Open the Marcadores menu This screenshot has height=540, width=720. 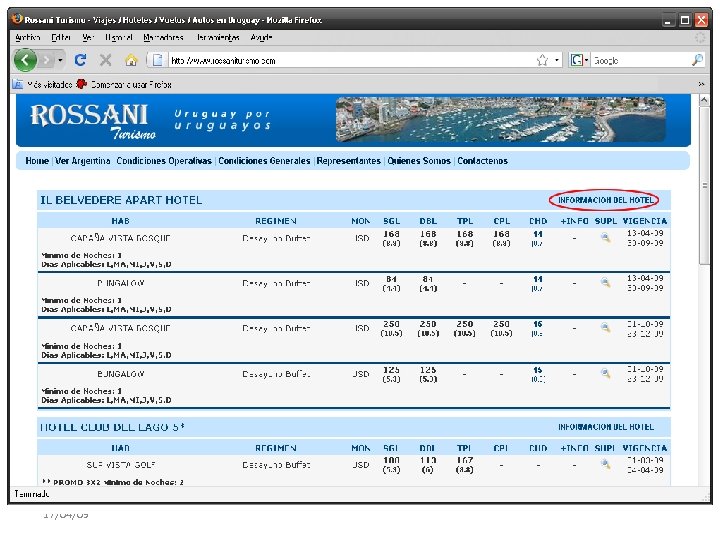pyautogui.click(x=163, y=37)
